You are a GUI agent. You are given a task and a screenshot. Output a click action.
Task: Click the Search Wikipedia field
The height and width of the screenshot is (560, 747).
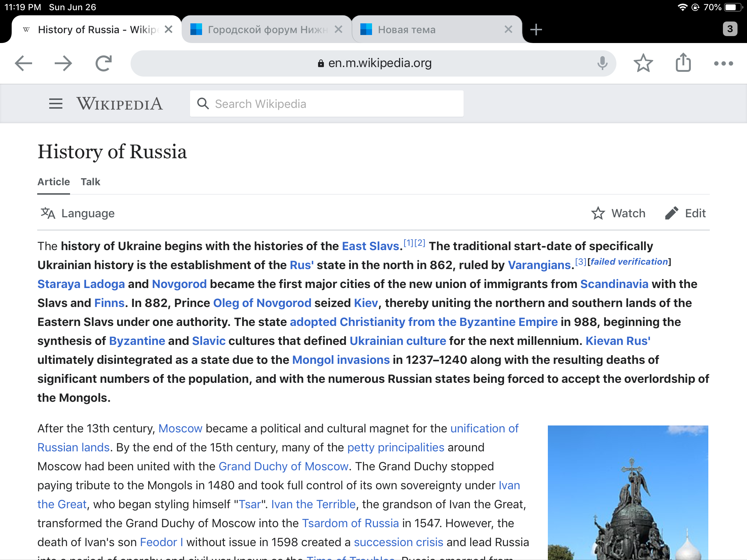tap(327, 104)
